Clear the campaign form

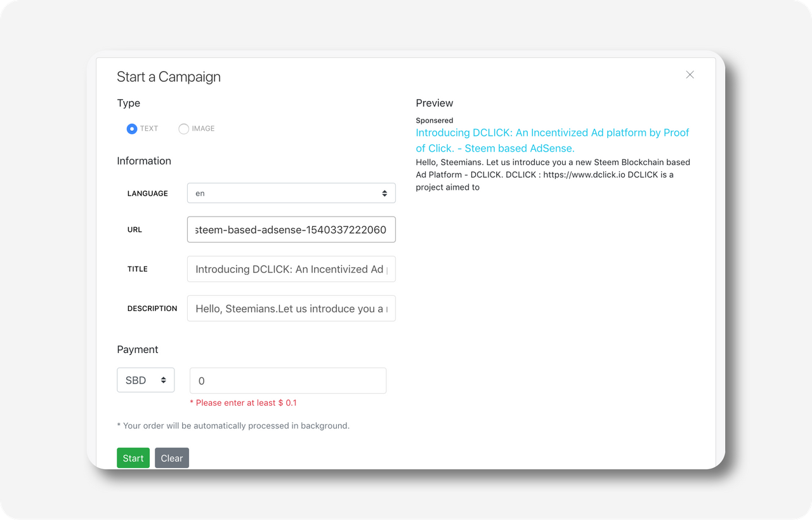point(172,458)
